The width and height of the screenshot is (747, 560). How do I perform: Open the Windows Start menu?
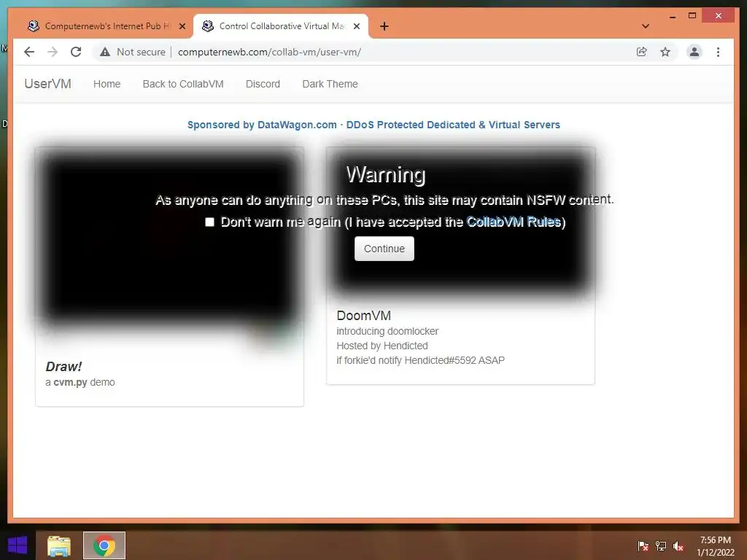[18, 545]
